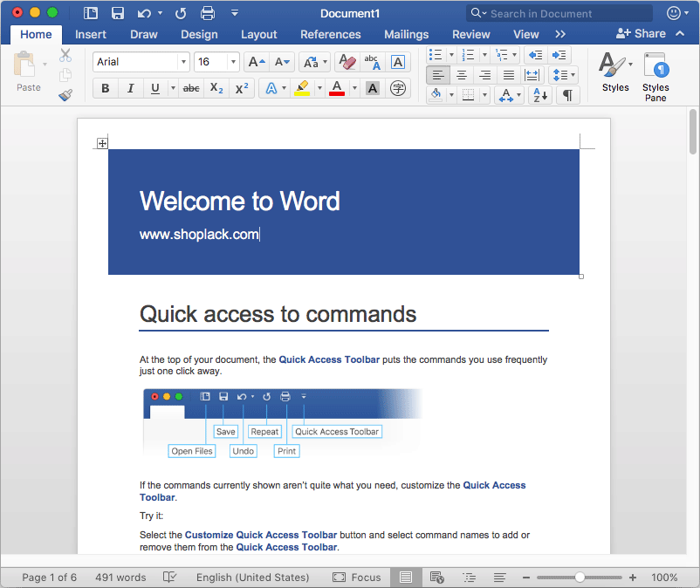Click the Character Border icon
The width and height of the screenshot is (700, 588).
tap(398, 62)
